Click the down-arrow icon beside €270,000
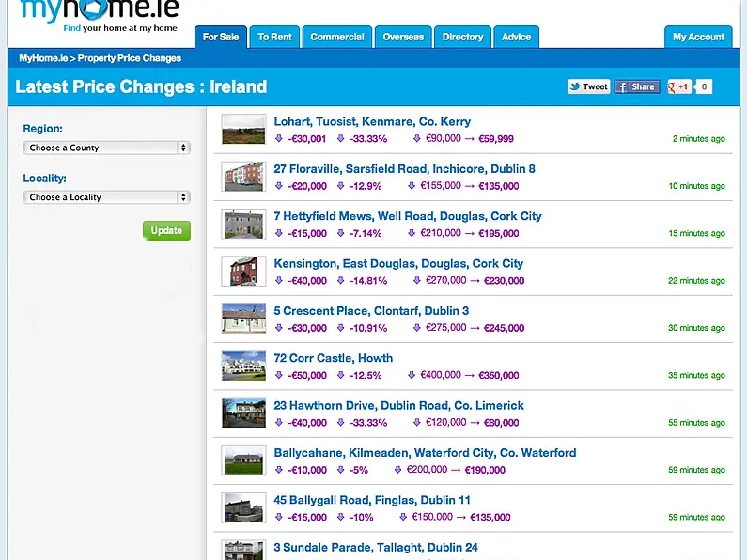The width and height of the screenshot is (747, 560). point(417,280)
